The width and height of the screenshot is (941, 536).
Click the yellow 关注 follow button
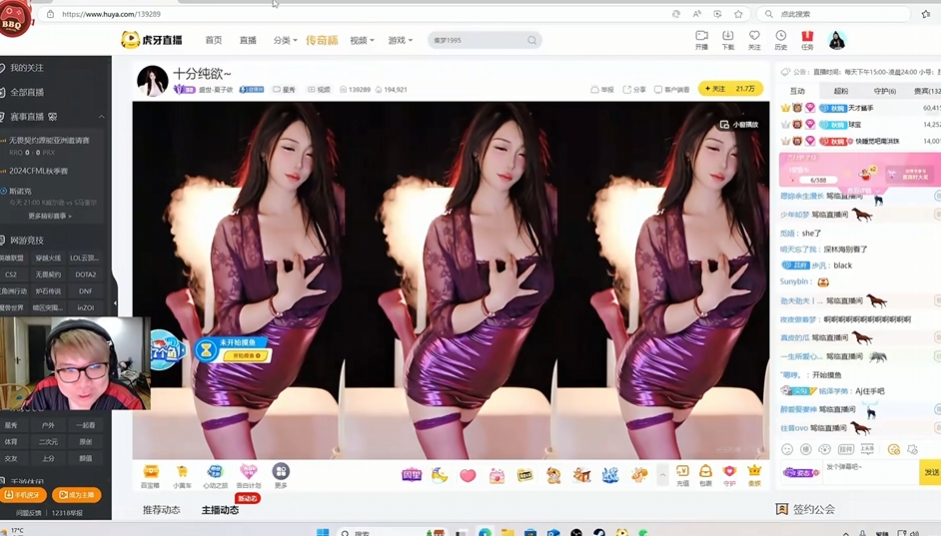[730, 89]
